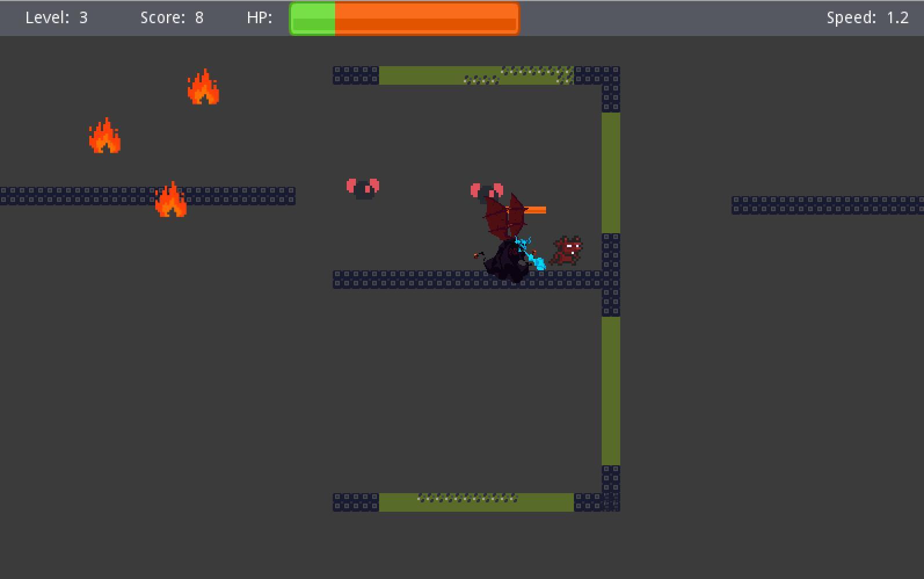Click the 'Score: 8' counter
This screenshot has width=924, height=579.
(172, 17)
